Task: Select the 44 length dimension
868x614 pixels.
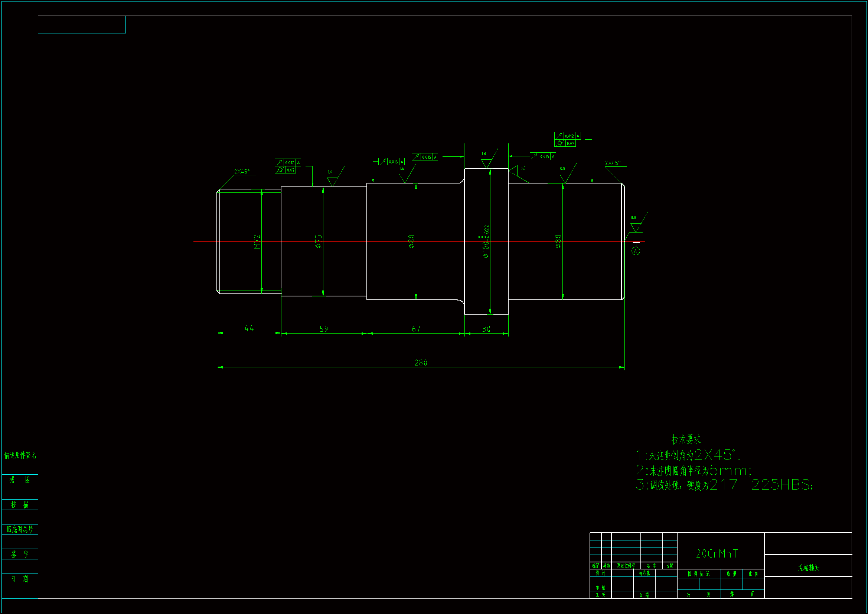Action: coord(249,329)
